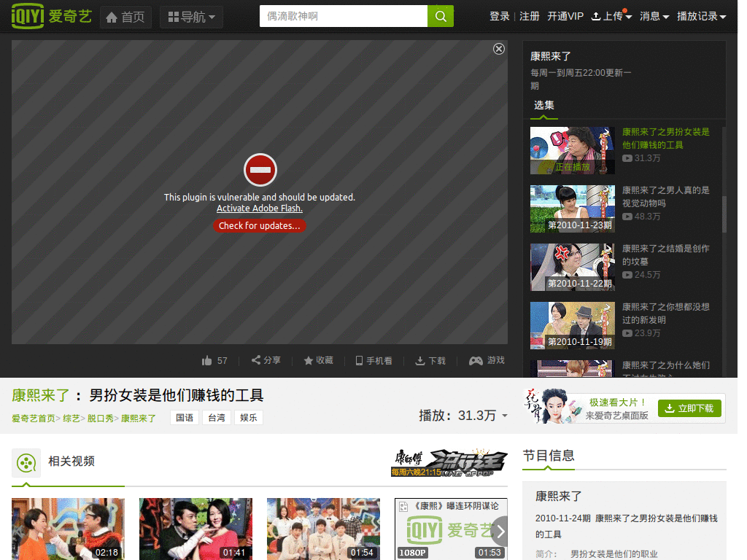The width and height of the screenshot is (747, 560).
Task: Click the green search magnifier icon
Action: [x=441, y=16]
